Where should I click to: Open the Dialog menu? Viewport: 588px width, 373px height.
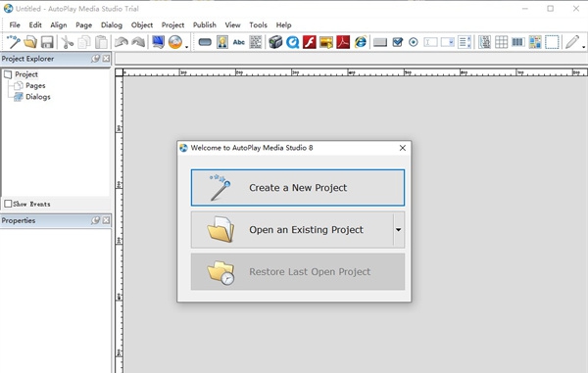pyautogui.click(x=112, y=25)
